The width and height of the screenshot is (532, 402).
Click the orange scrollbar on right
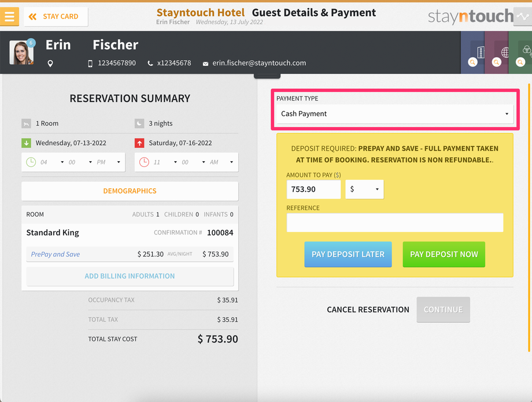[529, 217]
